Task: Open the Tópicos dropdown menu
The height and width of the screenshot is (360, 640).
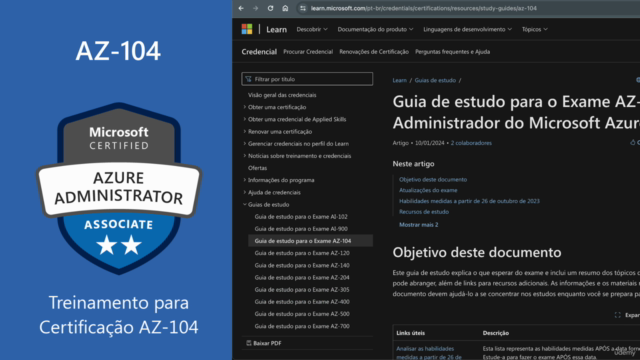Action: [x=535, y=29]
